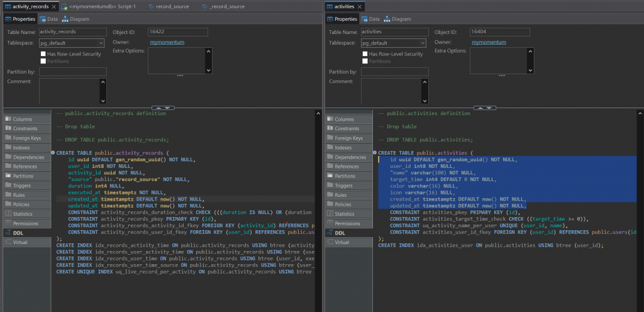Open Foreign Keys section in activity_records editor
644x312 pixels.
pos(26,138)
